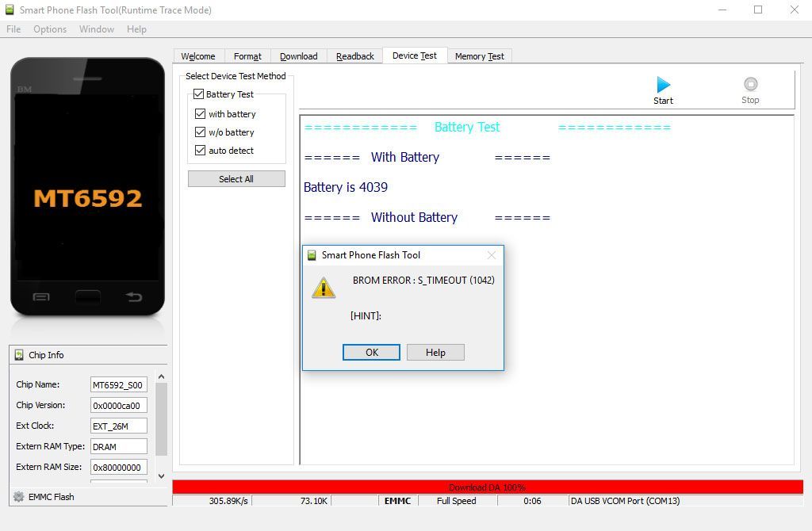Uncheck the with battery option
This screenshot has height=531, width=812.
[200, 113]
